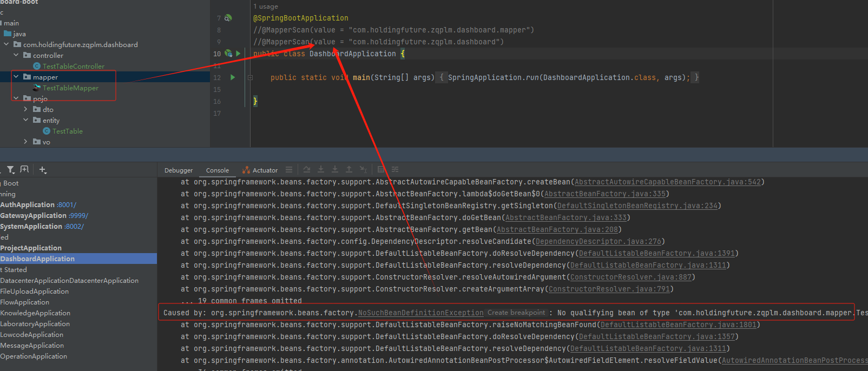Switch to the Debugger tab
868x371 pixels.
click(x=179, y=170)
